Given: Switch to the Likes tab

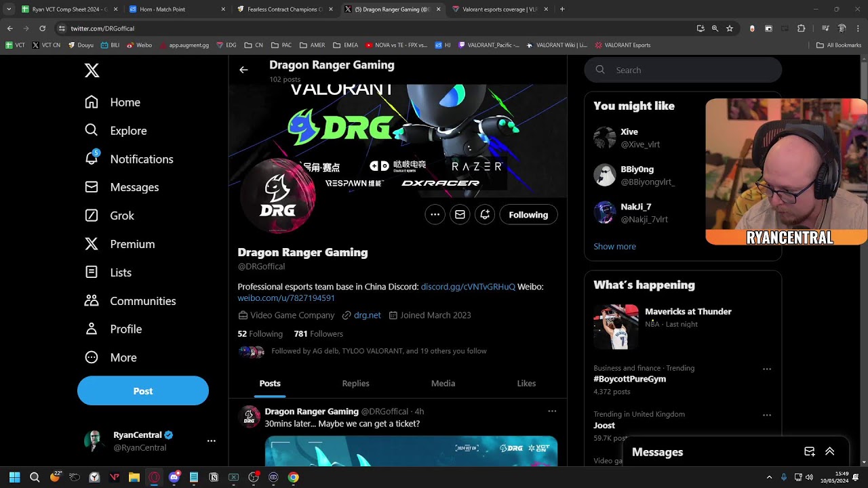Looking at the screenshot, I should click(526, 384).
